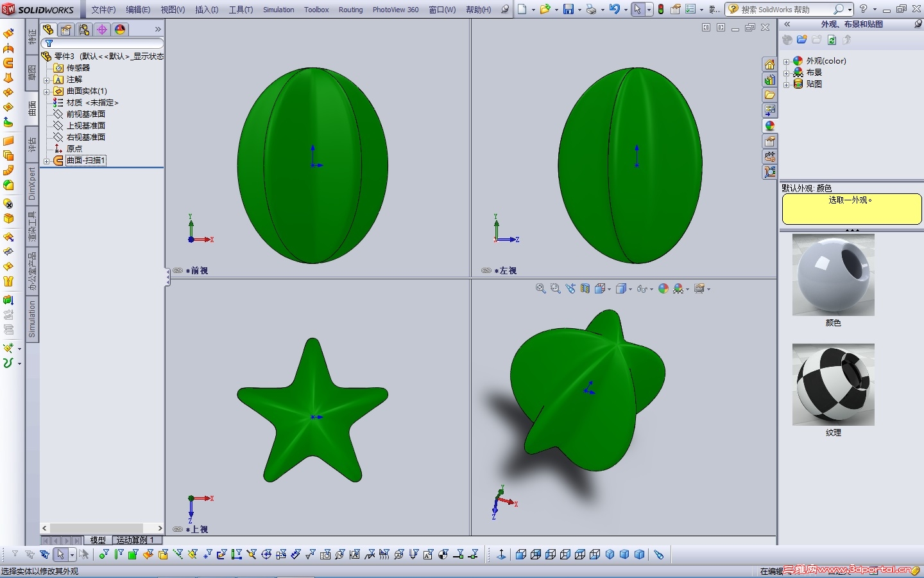This screenshot has height=578, width=924.
Task: Select the 曲面 CommandManager tab
Action: pyautogui.click(x=32, y=109)
